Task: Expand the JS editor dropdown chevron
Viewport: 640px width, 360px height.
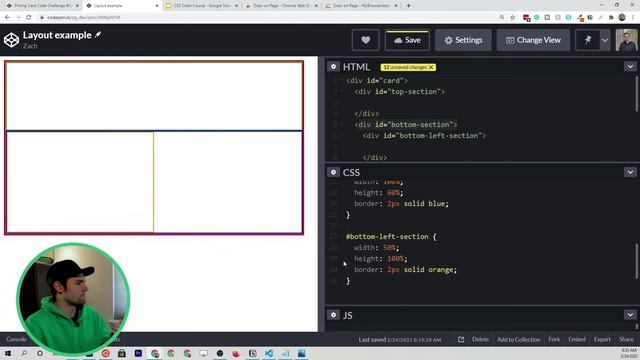Action: click(630, 315)
